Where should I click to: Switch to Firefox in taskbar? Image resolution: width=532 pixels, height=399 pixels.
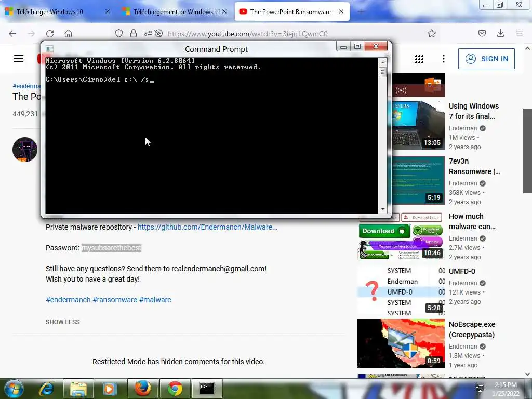[143, 389]
